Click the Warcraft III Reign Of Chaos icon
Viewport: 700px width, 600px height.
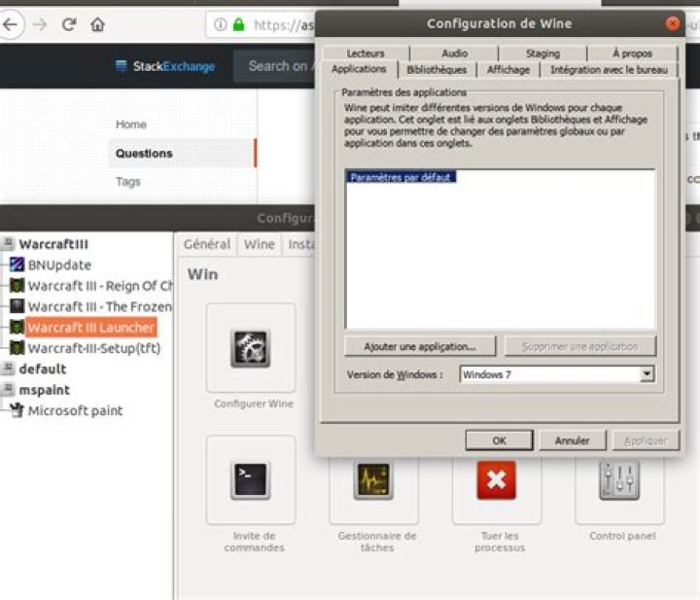[x=17, y=285]
